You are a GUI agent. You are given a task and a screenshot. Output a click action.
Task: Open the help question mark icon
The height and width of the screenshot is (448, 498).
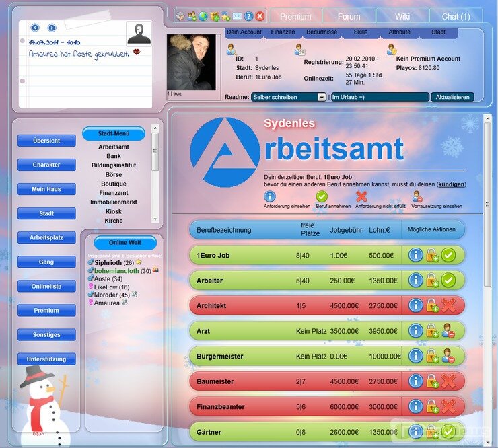point(249,16)
